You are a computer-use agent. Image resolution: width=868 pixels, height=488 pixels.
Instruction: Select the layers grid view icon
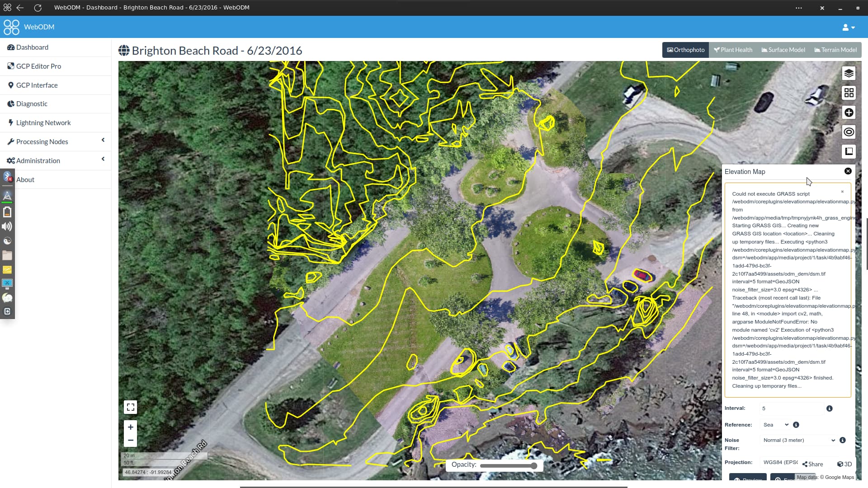tap(849, 93)
